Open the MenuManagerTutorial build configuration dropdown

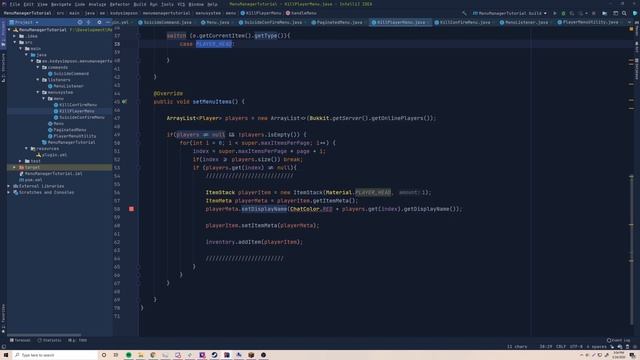point(509,13)
